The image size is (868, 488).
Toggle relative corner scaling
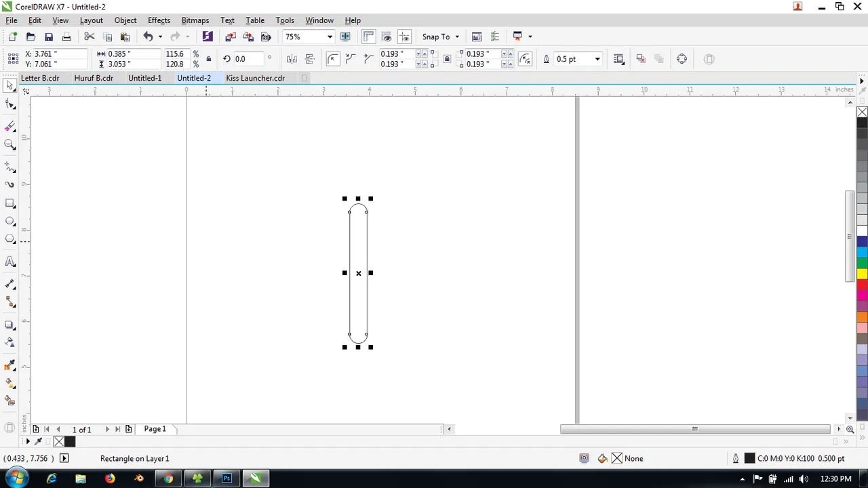[x=525, y=59]
